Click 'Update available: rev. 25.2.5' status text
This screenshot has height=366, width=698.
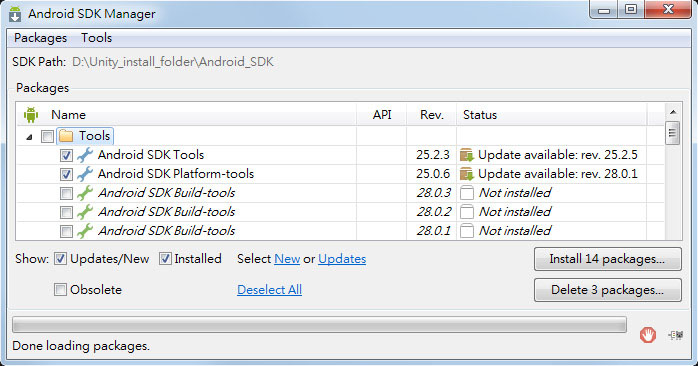click(x=558, y=155)
